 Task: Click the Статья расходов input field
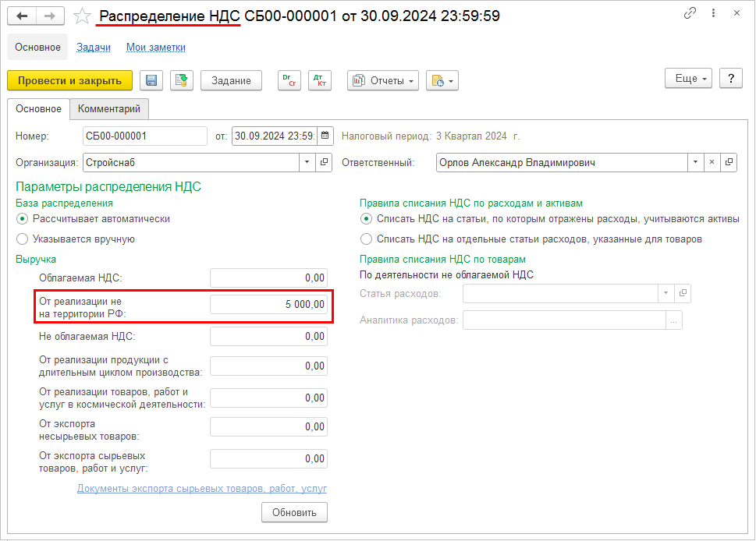pos(560,293)
